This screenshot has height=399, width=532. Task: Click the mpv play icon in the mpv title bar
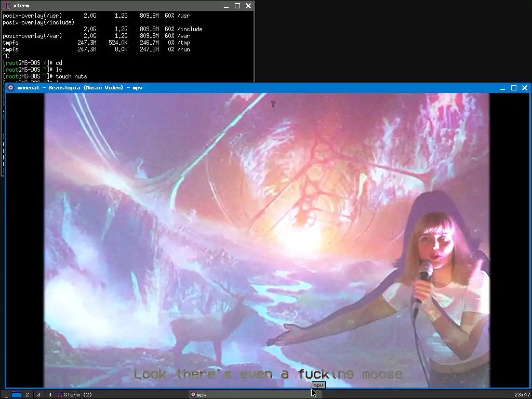pyautogui.click(x=10, y=87)
